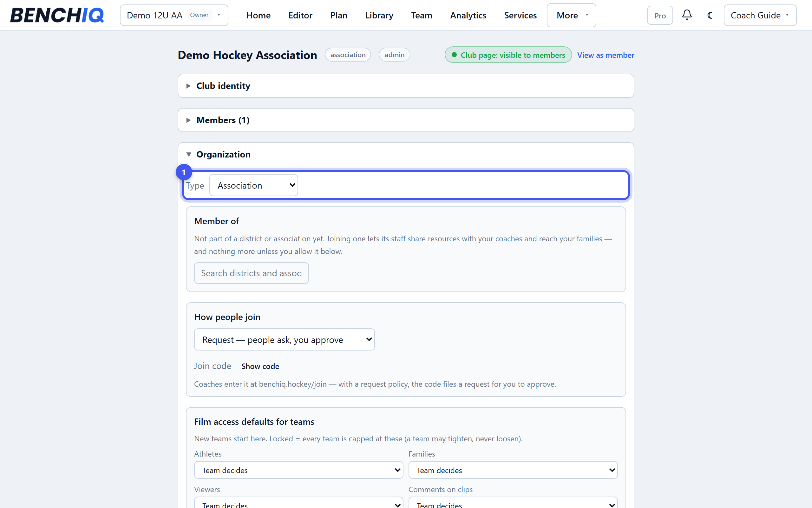Click the View as member link
Image resolution: width=812 pixels, height=508 pixels.
[x=605, y=55]
